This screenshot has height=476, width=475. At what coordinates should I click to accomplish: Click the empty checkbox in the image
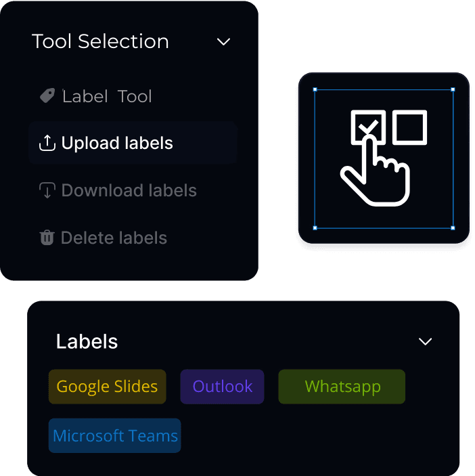pyautogui.click(x=410, y=127)
